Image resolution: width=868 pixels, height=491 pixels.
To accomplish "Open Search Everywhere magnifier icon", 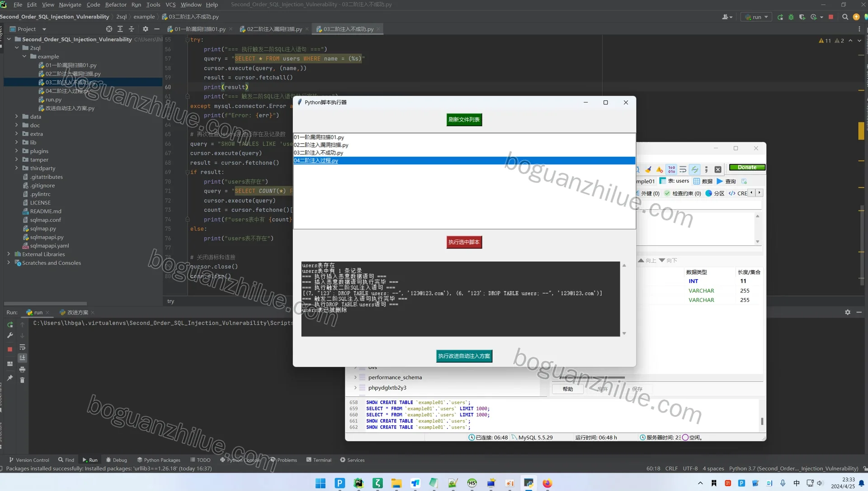I will point(845,17).
